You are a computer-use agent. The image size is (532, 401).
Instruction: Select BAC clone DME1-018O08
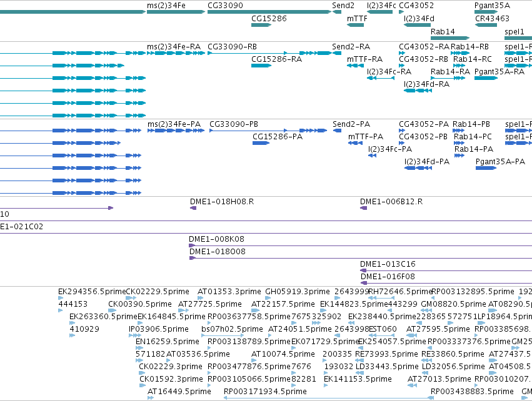[217, 252]
